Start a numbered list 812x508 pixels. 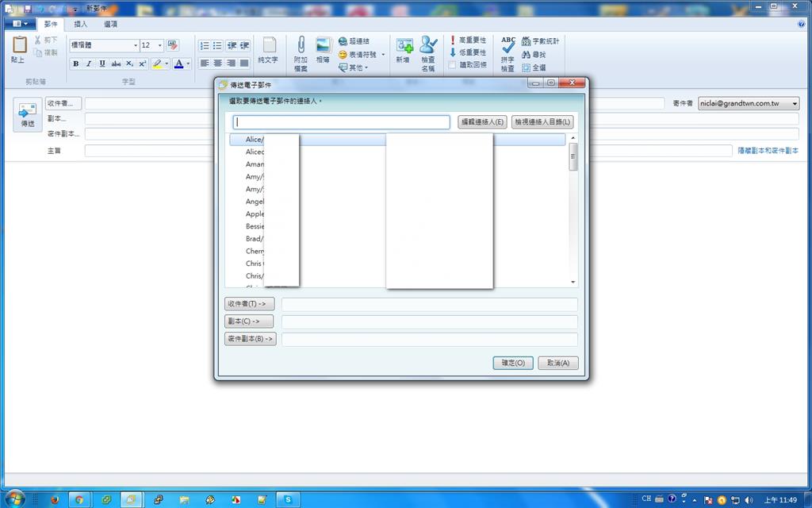(x=205, y=45)
